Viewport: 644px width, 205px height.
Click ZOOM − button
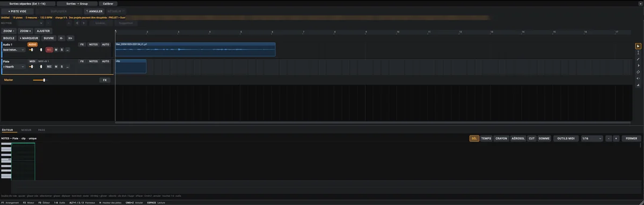pyautogui.click(x=9, y=31)
